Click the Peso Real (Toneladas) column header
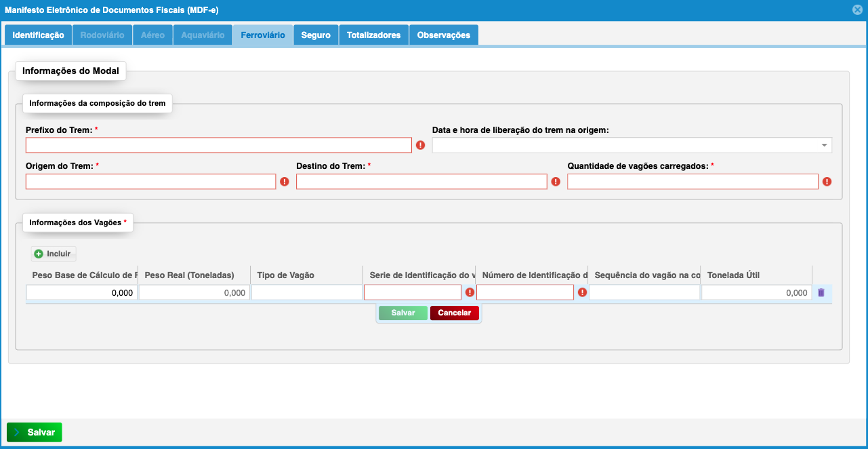Viewport: 868px width, 449px height. [190, 275]
